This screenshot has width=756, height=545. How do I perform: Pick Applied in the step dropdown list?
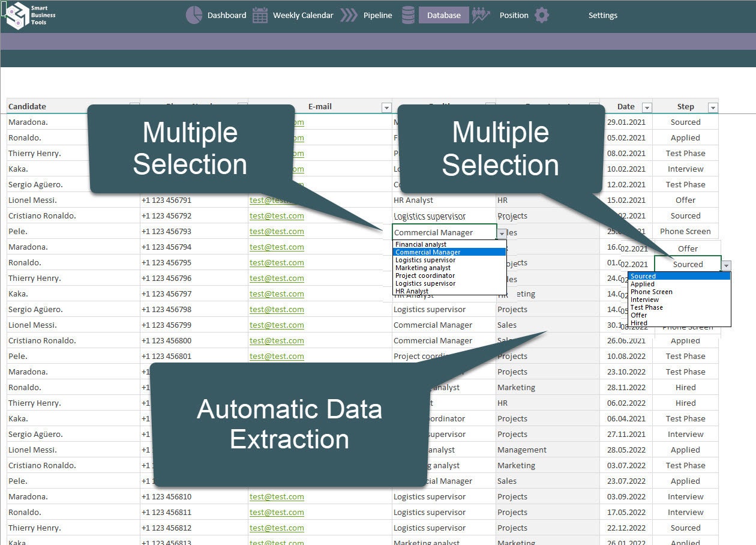click(x=679, y=284)
